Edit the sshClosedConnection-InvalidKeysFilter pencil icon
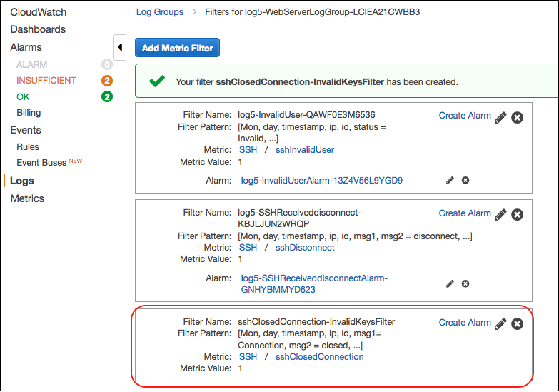The image size is (559, 392). (x=500, y=324)
